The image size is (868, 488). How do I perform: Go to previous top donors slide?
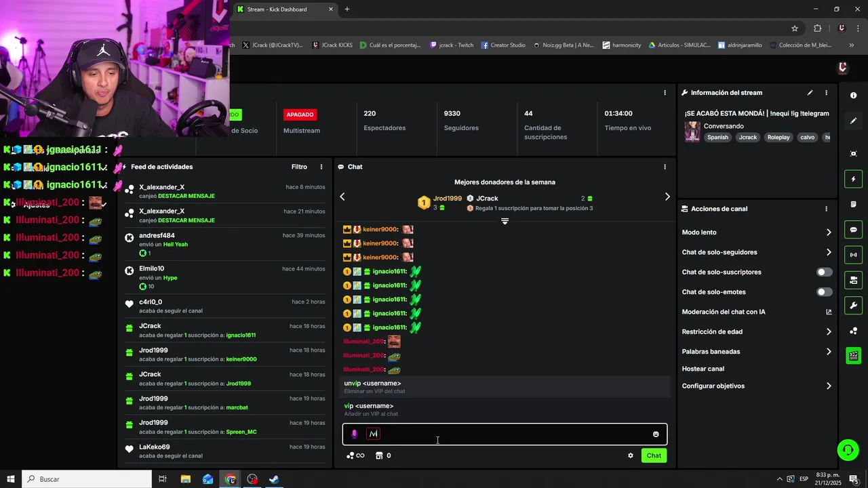coord(342,197)
